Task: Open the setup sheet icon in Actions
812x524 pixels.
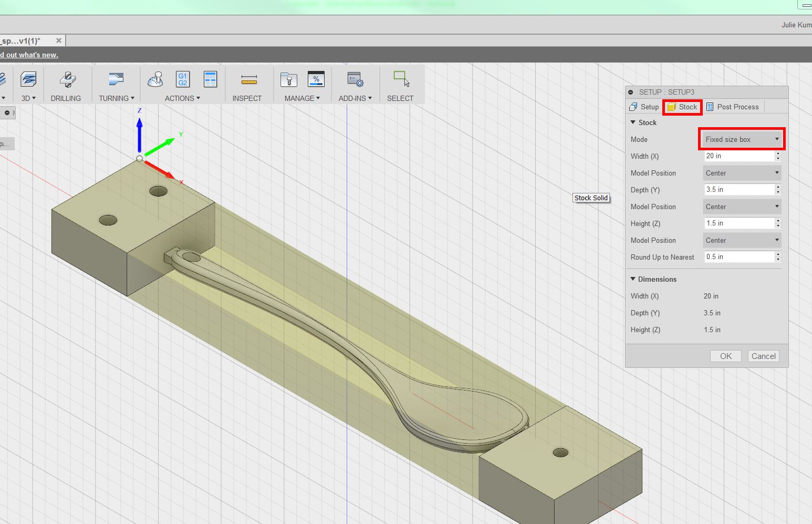Action: point(210,79)
